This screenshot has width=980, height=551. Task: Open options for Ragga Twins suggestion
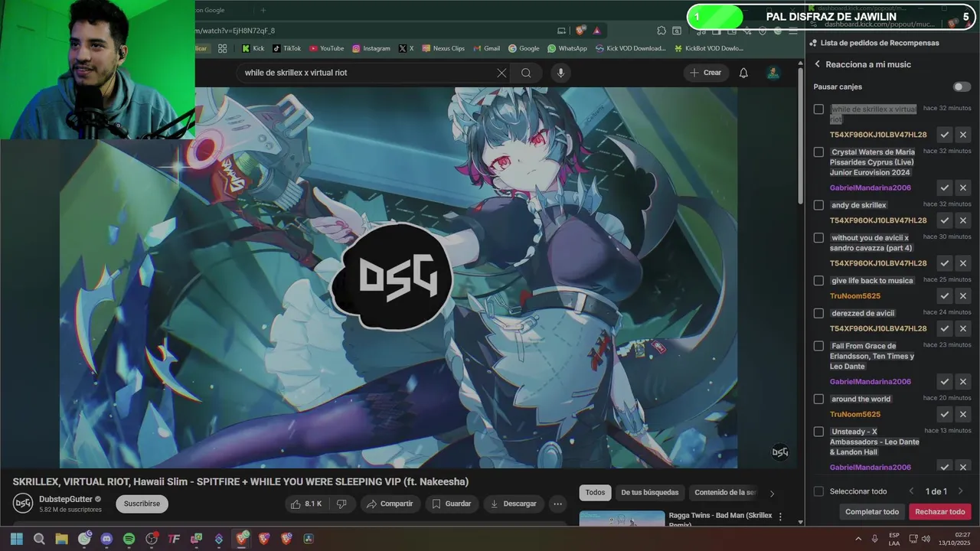pyautogui.click(x=780, y=517)
